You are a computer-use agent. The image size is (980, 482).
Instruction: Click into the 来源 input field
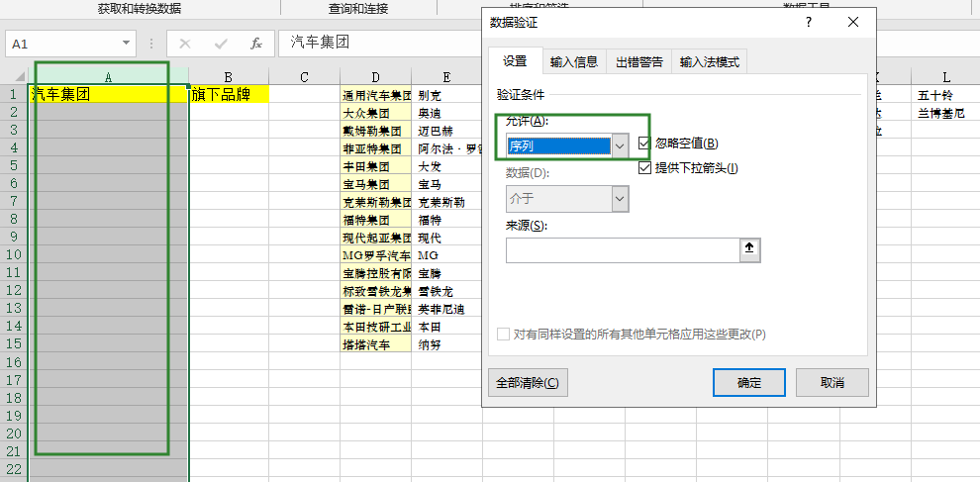tap(623, 250)
